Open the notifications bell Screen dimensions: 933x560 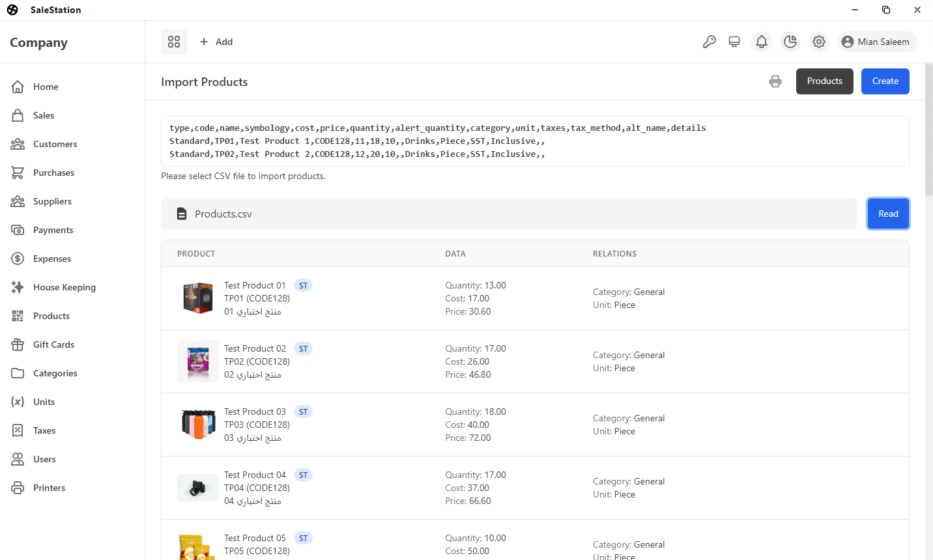tap(761, 42)
